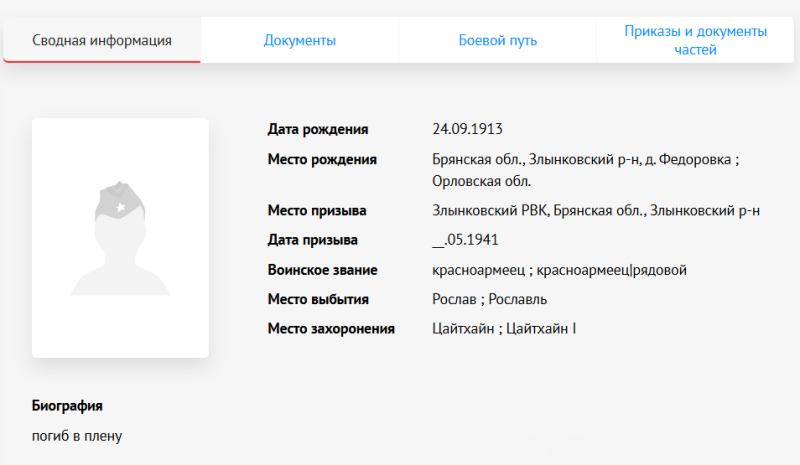Open Приказы и документы частей tab
The width and height of the screenshot is (800, 465).
point(695,40)
